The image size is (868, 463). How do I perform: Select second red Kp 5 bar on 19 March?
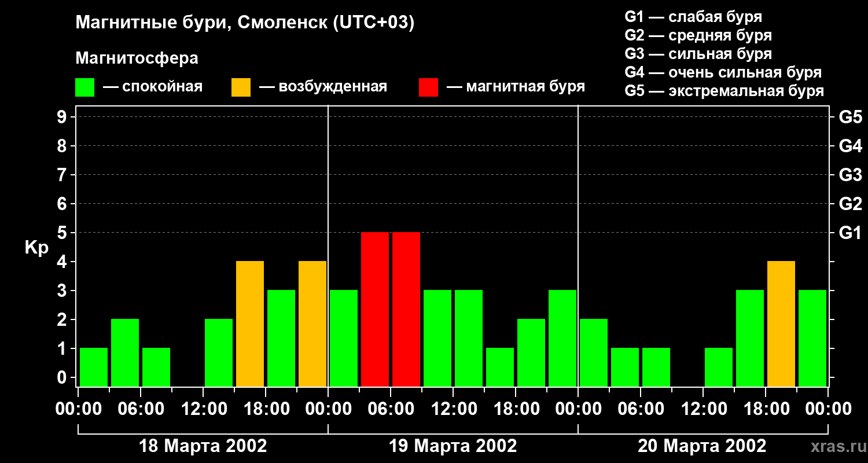406,309
